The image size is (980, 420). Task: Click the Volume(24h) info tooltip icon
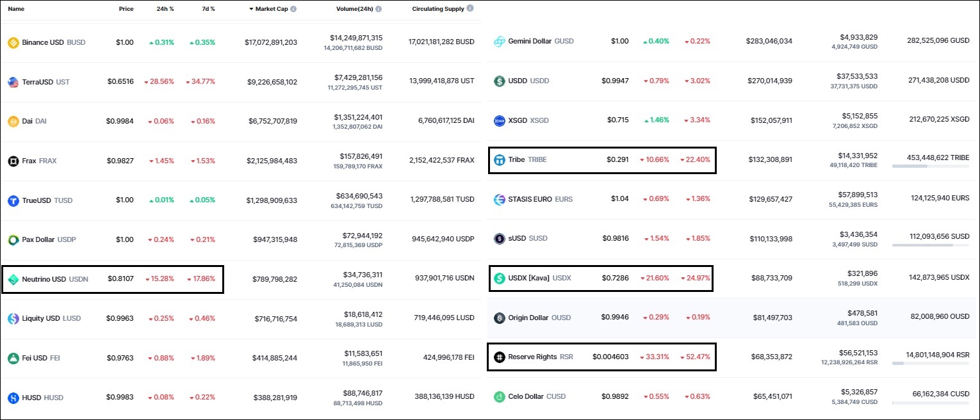click(377, 9)
